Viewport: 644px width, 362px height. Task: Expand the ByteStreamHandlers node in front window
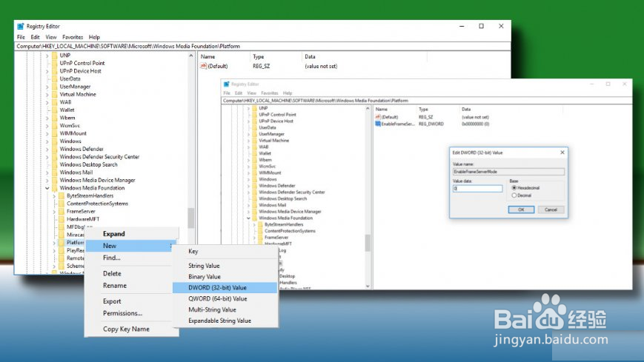click(54, 195)
